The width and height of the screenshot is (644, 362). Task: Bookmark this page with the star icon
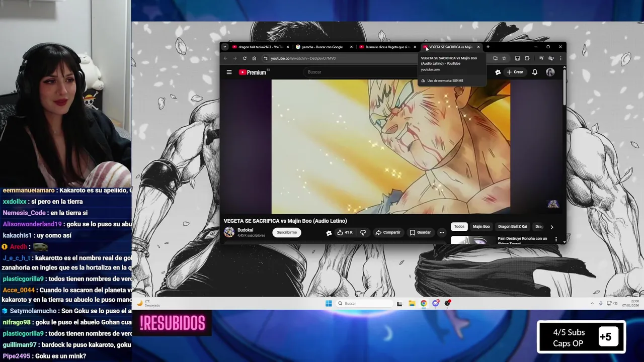(x=504, y=58)
